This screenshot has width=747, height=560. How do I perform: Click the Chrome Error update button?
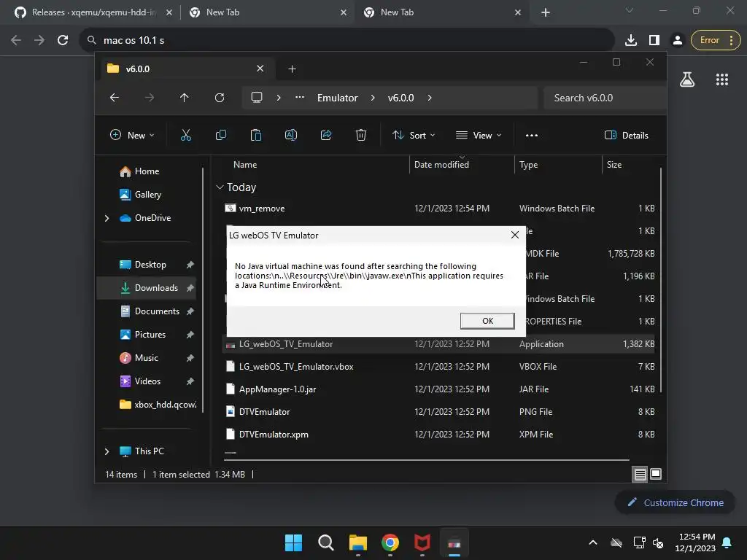716,40
